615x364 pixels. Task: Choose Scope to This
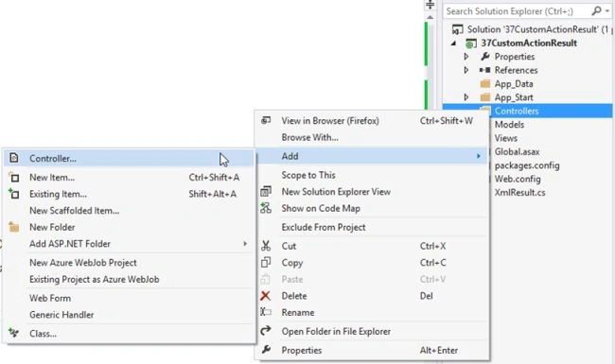372,175
